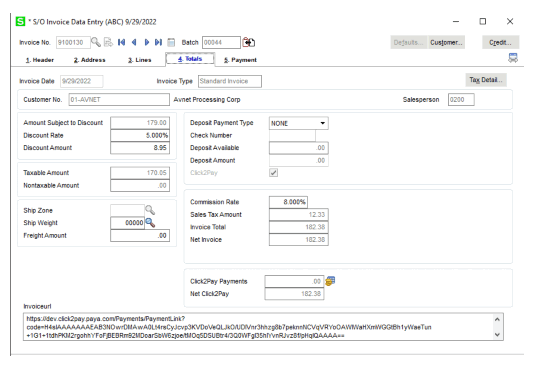
Task: Jump to the last invoice record
Action: click(158, 42)
